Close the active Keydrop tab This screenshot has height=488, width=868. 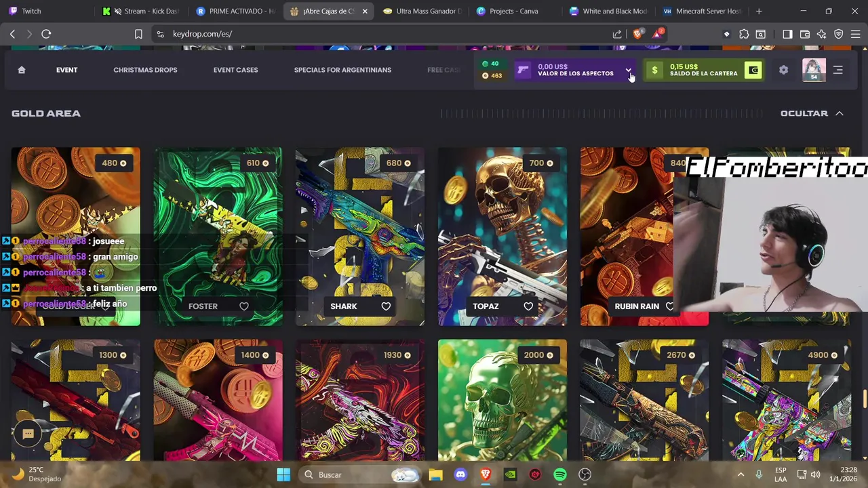tap(365, 11)
